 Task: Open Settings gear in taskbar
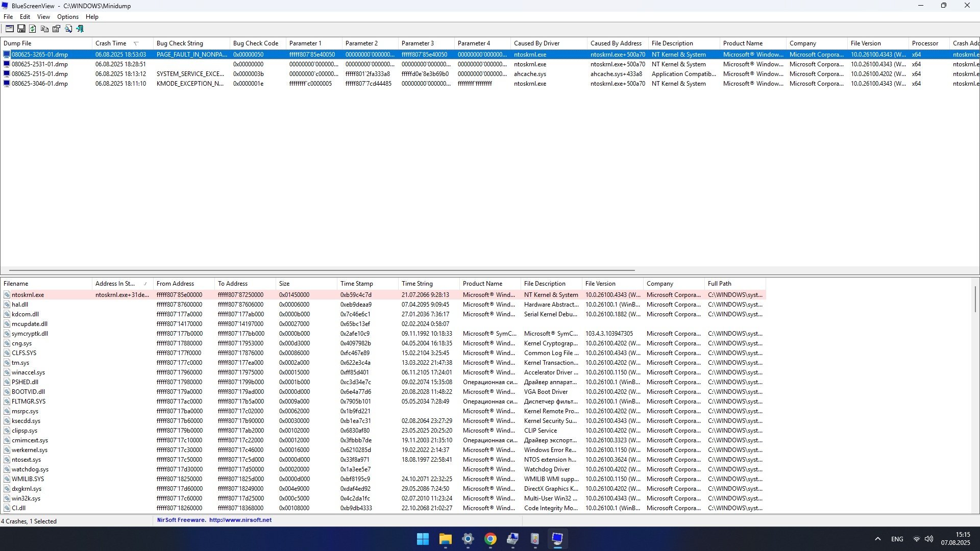click(x=468, y=539)
